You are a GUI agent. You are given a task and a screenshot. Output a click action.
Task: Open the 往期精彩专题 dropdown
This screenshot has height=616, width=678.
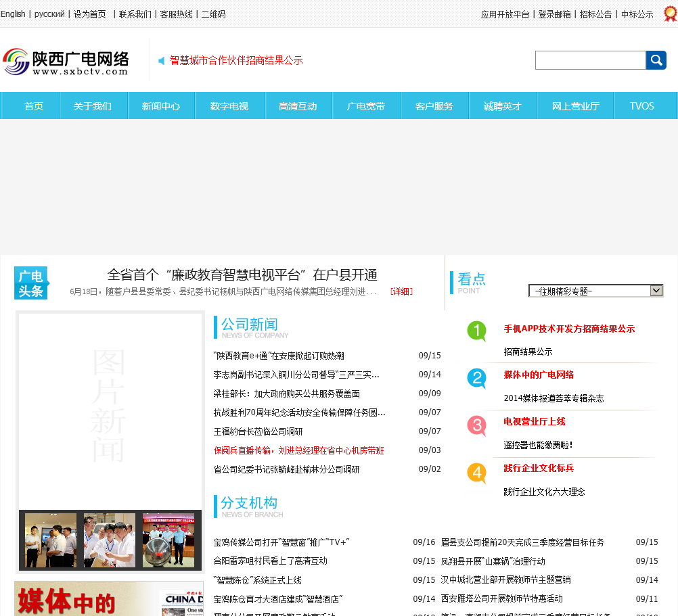pos(595,291)
